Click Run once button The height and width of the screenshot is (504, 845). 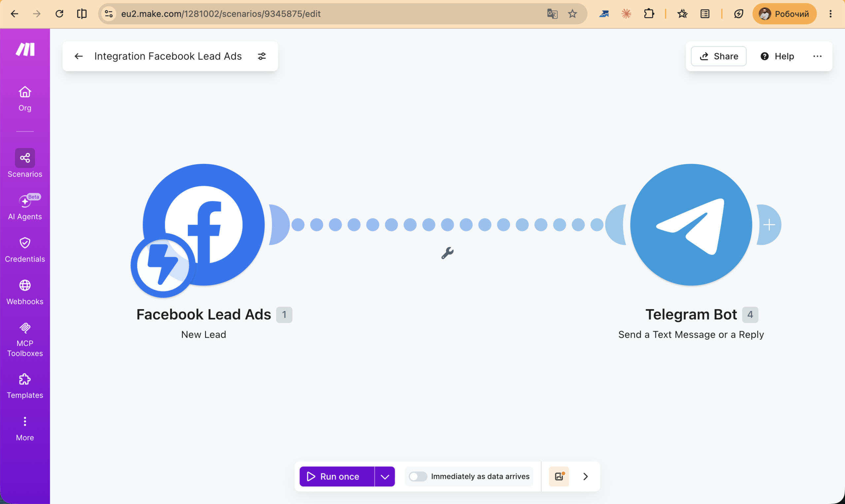[x=337, y=476]
